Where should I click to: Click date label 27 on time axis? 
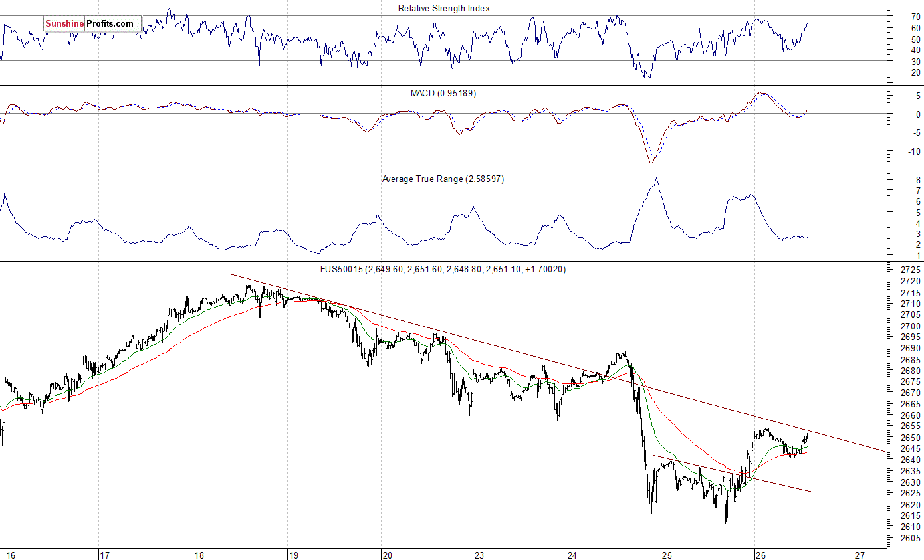tap(859, 554)
